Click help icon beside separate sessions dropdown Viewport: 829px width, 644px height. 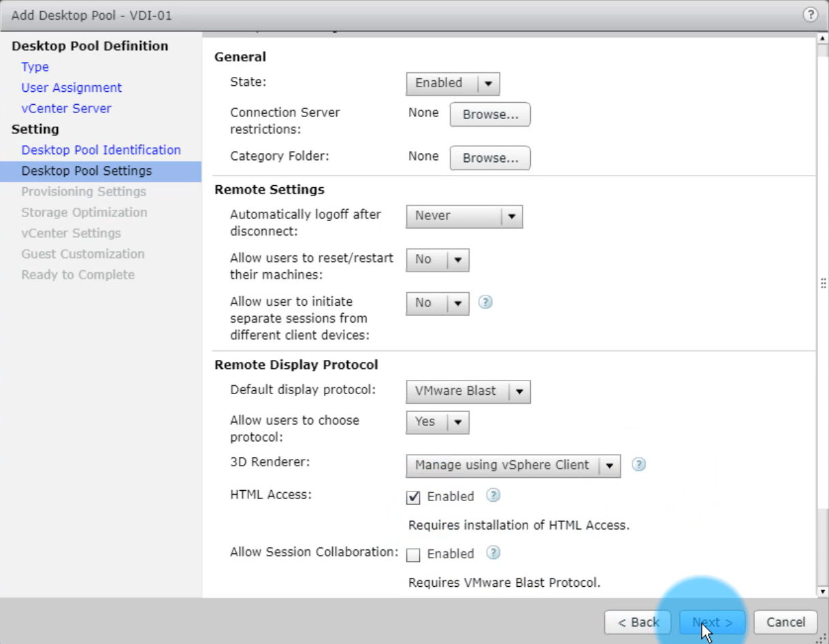click(x=485, y=302)
